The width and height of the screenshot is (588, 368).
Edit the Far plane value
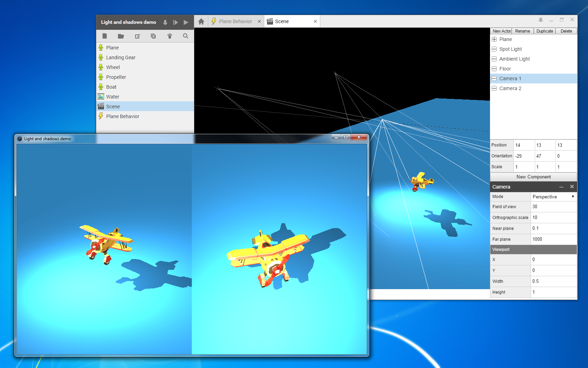pos(554,239)
